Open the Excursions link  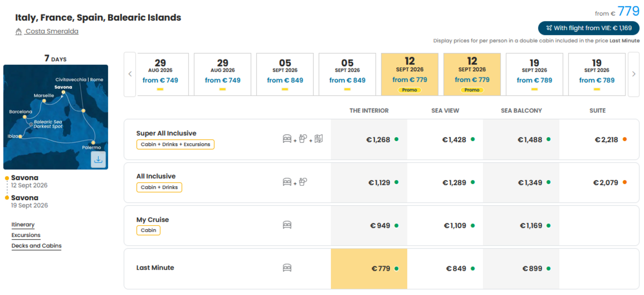pyautogui.click(x=26, y=235)
